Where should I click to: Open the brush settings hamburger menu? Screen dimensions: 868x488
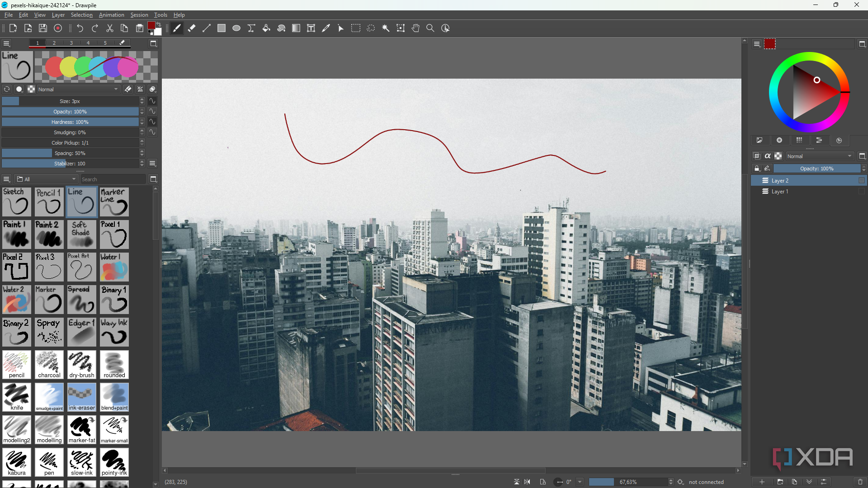click(x=6, y=43)
